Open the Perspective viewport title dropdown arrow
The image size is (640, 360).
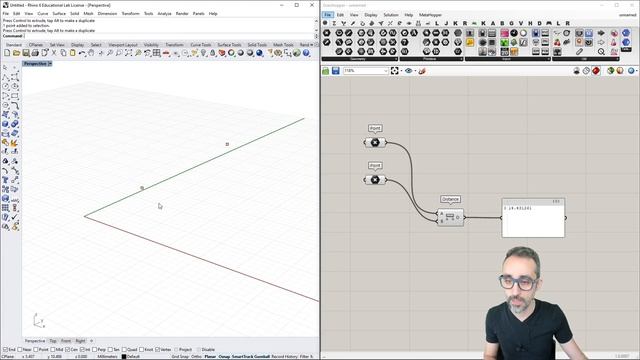tap(50, 64)
